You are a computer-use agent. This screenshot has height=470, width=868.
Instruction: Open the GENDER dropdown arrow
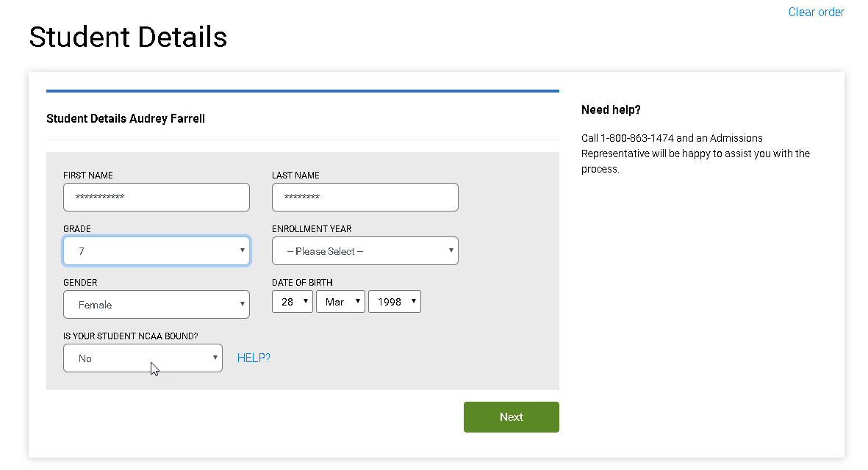(x=243, y=304)
